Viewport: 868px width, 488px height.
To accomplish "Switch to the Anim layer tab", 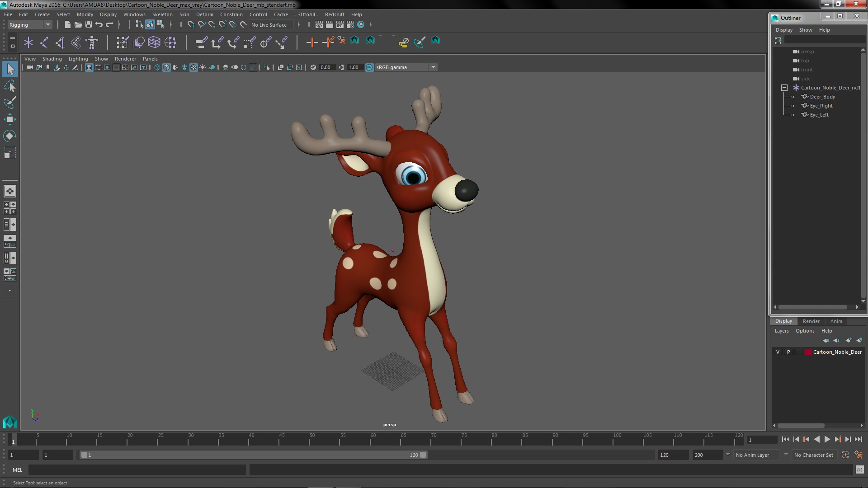I will [x=836, y=321].
